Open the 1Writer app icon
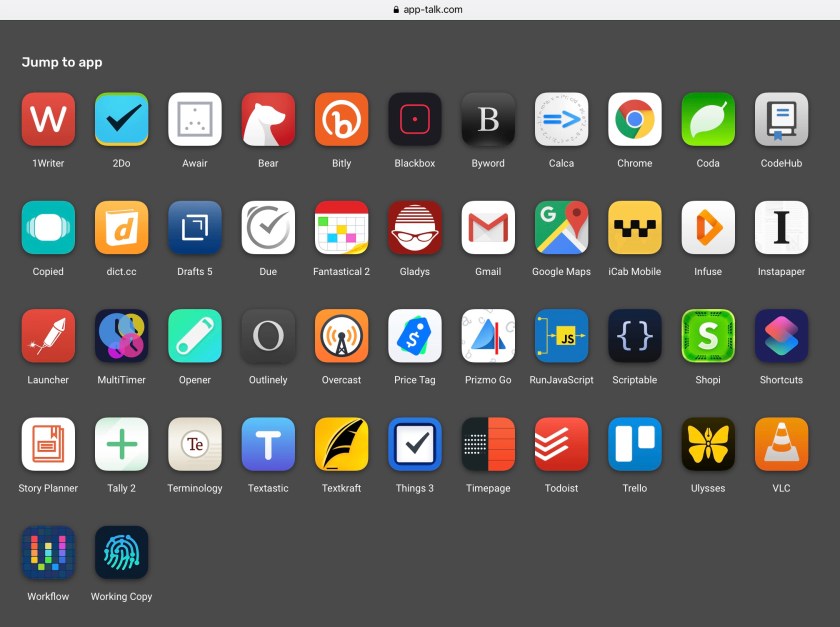This screenshot has width=840, height=627. 48,120
